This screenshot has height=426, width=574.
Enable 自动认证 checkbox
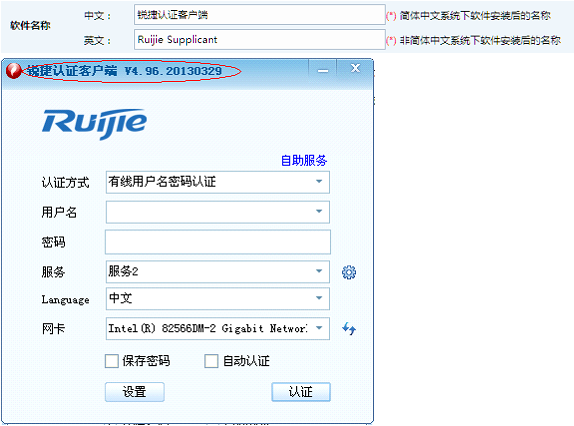tap(211, 361)
